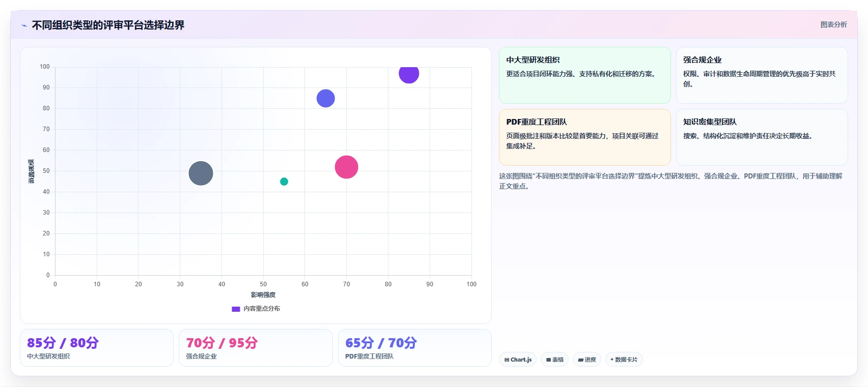
Task: Click the 中大型研发组织 label under 85分
Action: tap(48, 356)
